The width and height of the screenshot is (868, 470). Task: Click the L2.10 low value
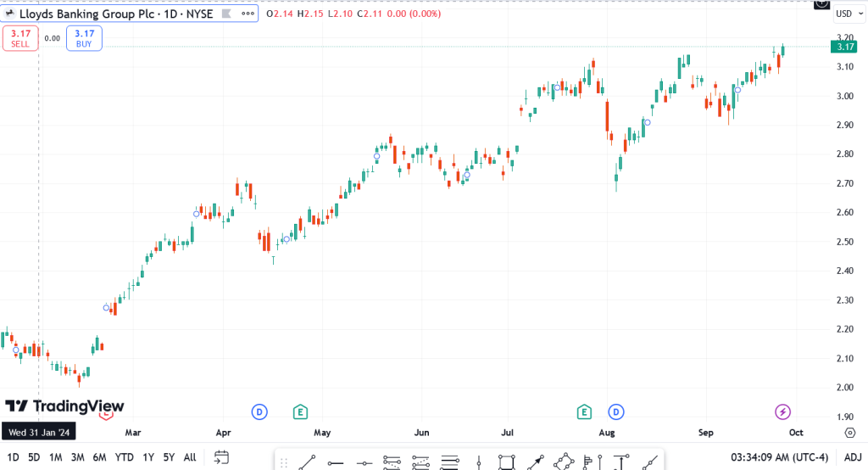(340, 14)
